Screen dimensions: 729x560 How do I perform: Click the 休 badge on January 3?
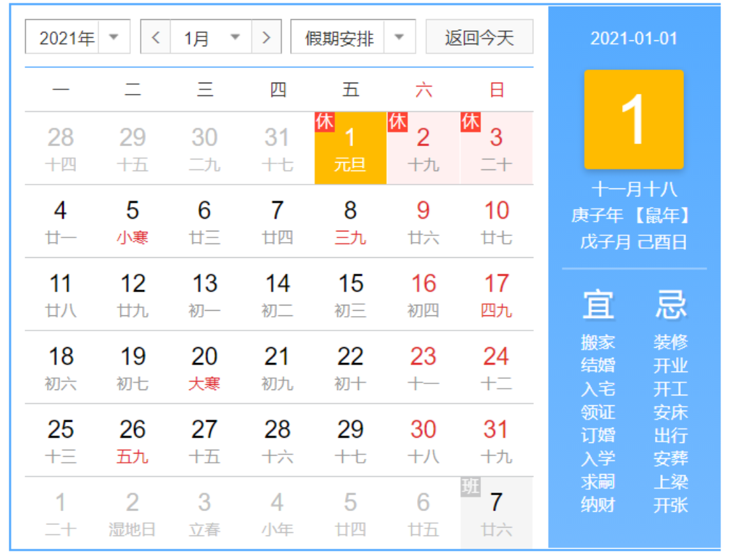(x=470, y=122)
